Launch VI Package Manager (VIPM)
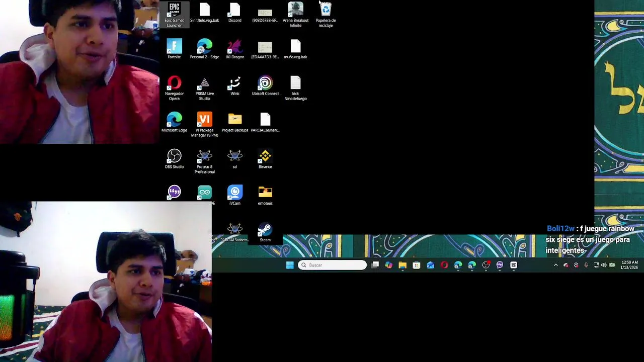Viewport: 644px width, 362px height. [x=204, y=125]
